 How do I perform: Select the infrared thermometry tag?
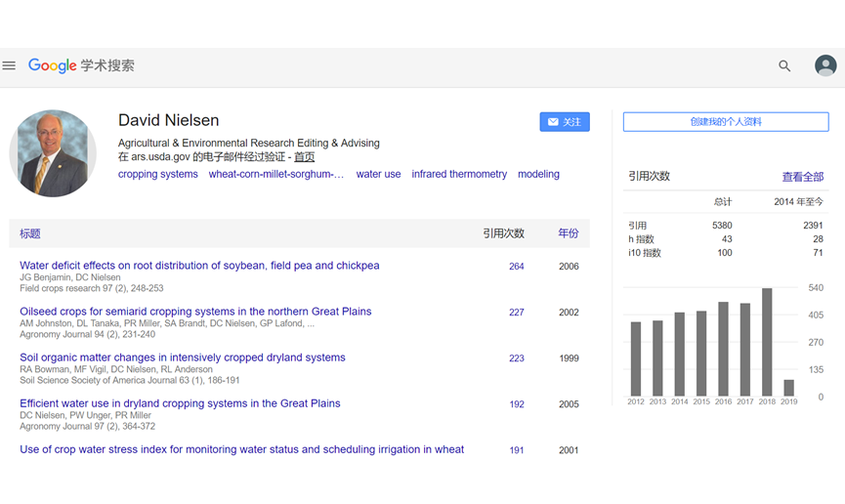459,175
